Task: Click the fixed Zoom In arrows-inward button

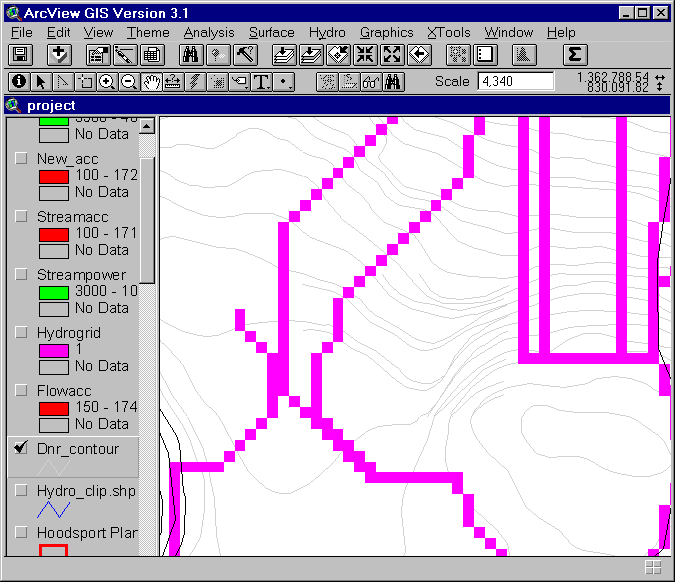Action: (x=365, y=55)
